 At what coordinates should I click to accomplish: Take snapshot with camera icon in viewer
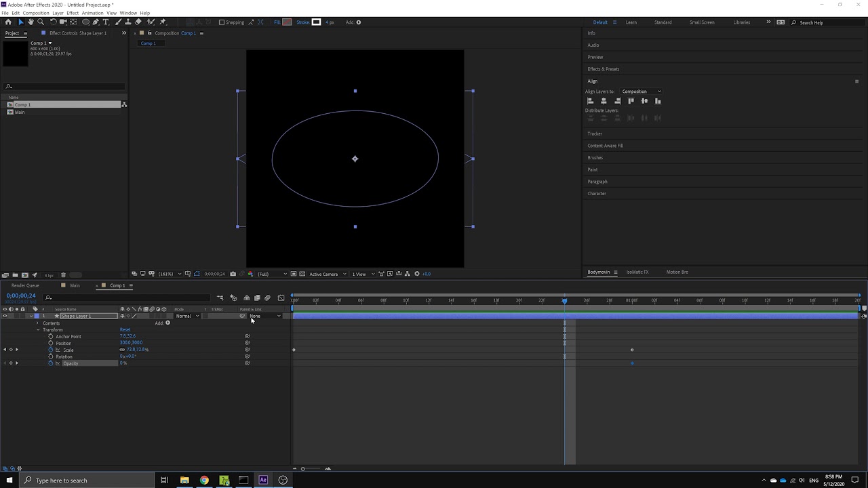233,274
